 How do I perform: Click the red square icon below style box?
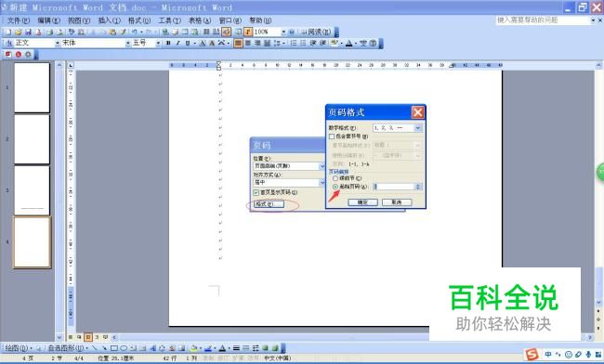click(x=8, y=54)
